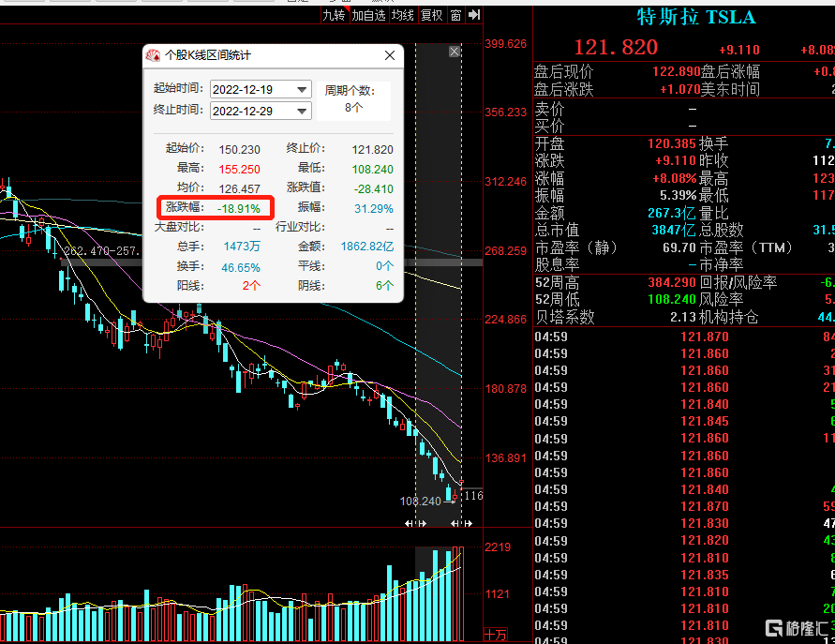Click the 特斯拉 TSLA stock title

tap(696, 17)
